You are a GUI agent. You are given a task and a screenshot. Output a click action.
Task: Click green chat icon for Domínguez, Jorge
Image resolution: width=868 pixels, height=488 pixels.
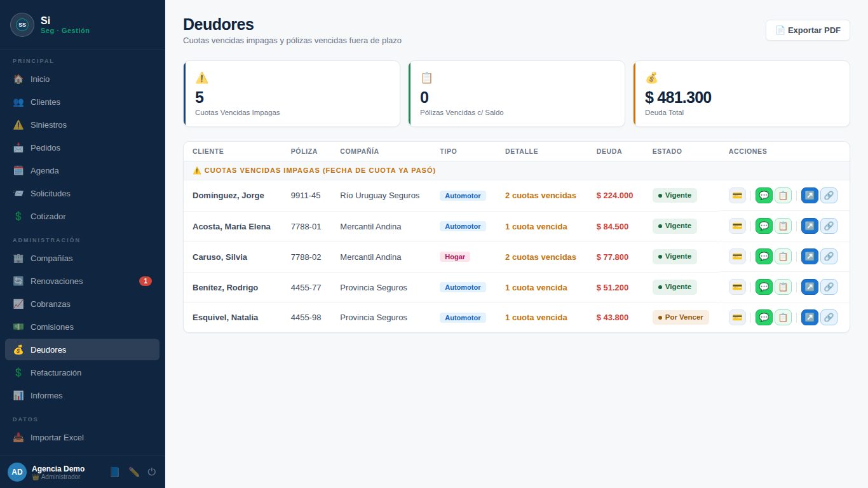[764, 196]
